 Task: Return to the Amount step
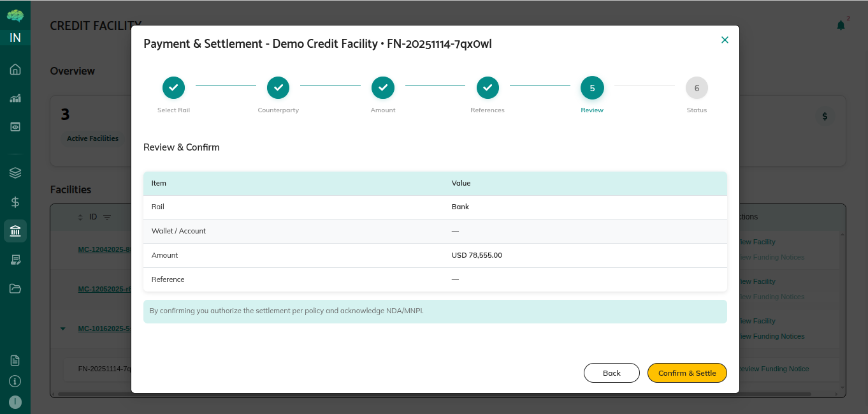(x=383, y=88)
